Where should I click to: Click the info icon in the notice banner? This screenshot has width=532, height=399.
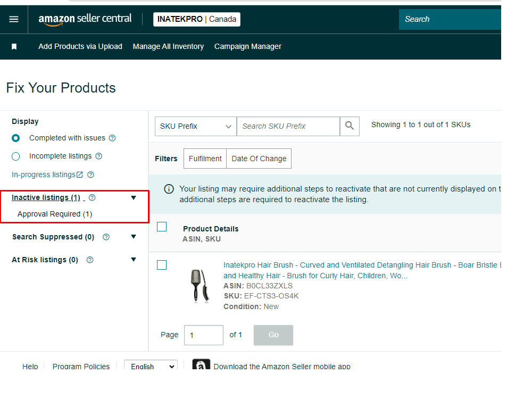point(169,189)
